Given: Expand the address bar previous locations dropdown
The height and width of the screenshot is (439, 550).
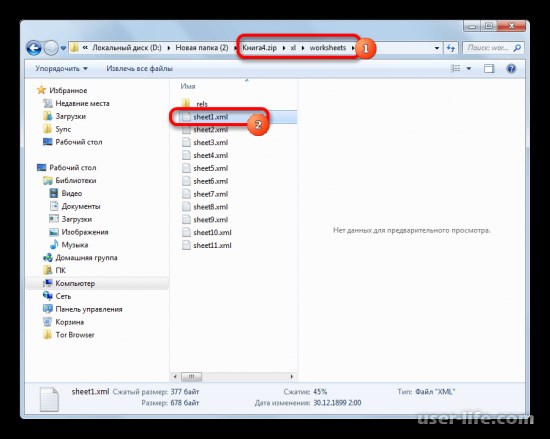Looking at the screenshot, I should tap(437, 48).
